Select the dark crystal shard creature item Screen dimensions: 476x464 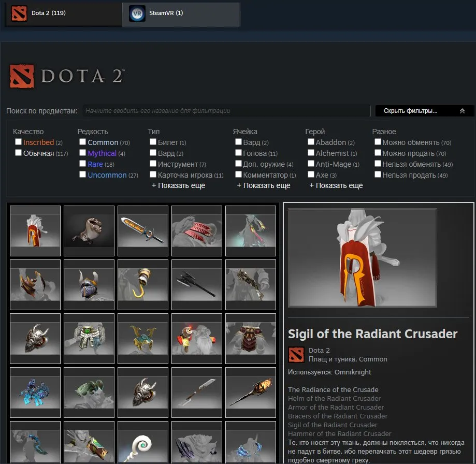[x=197, y=442]
